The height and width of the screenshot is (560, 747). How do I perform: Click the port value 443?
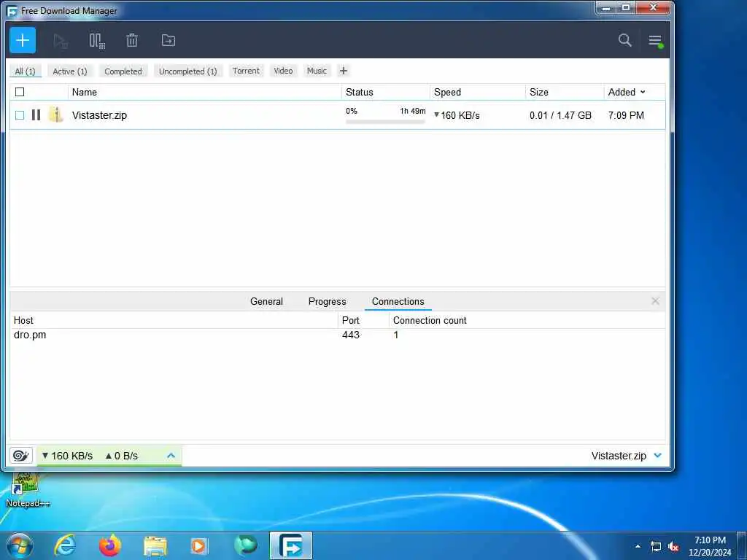[x=351, y=335]
